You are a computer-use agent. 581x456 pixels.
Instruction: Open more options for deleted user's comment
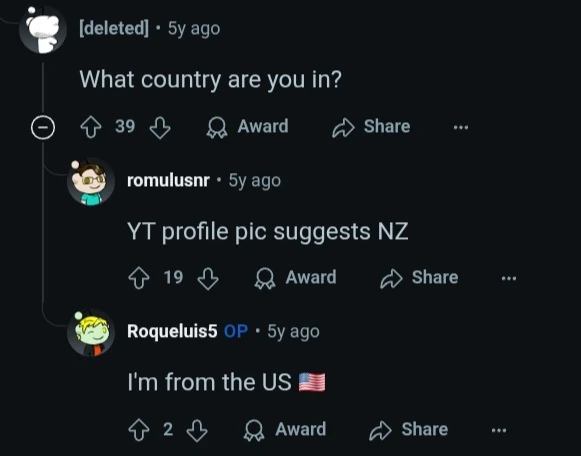[x=461, y=127]
